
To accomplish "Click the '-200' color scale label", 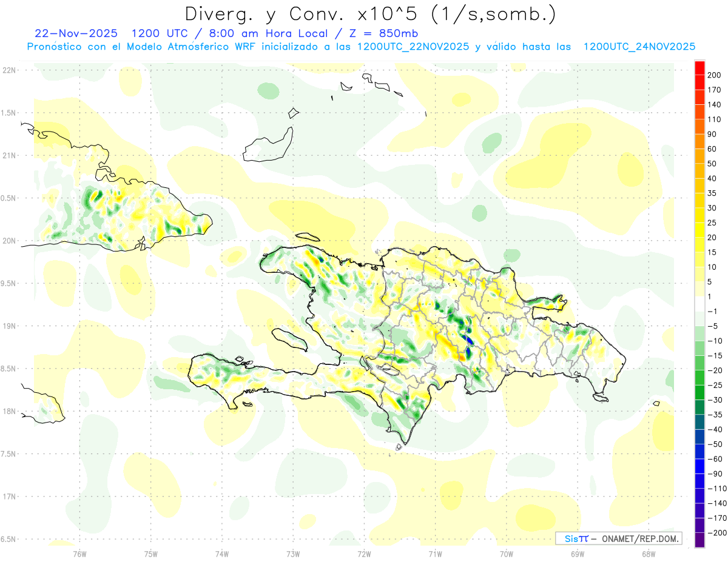I will [x=716, y=532].
